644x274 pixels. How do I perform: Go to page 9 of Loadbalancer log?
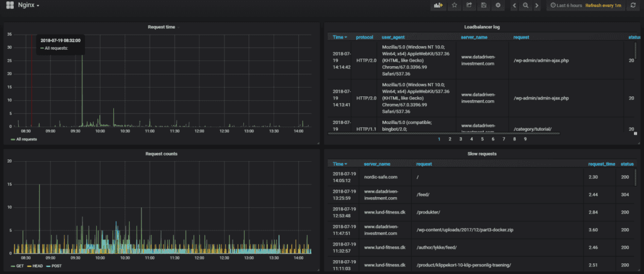tap(525, 139)
